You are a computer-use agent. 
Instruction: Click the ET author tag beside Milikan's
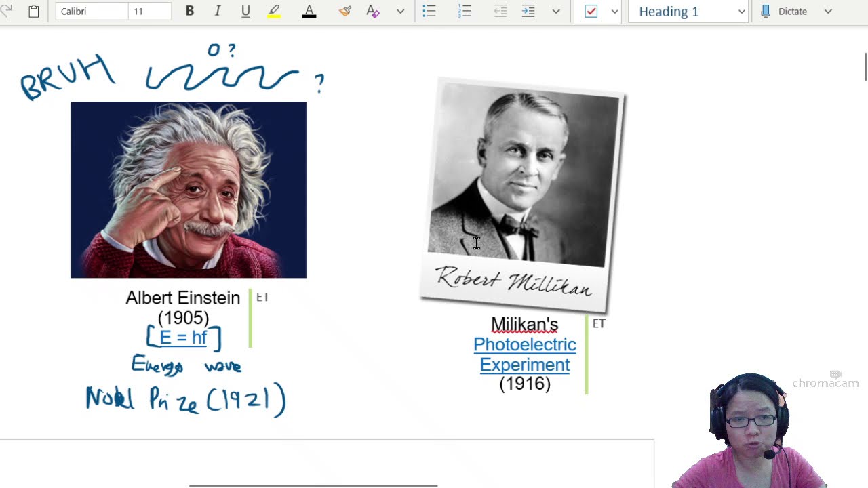coord(599,324)
